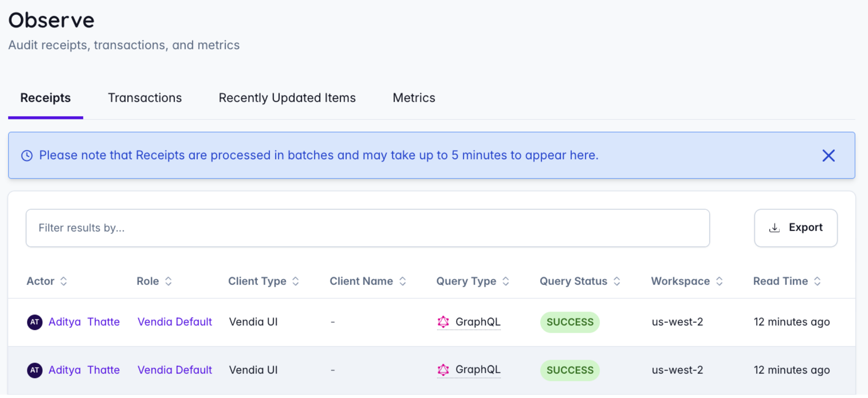Screen dimensions: 868x398
Task: Dismiss the receipts batch notice banner
Action: pyautogui.click(x=828, y=155)
